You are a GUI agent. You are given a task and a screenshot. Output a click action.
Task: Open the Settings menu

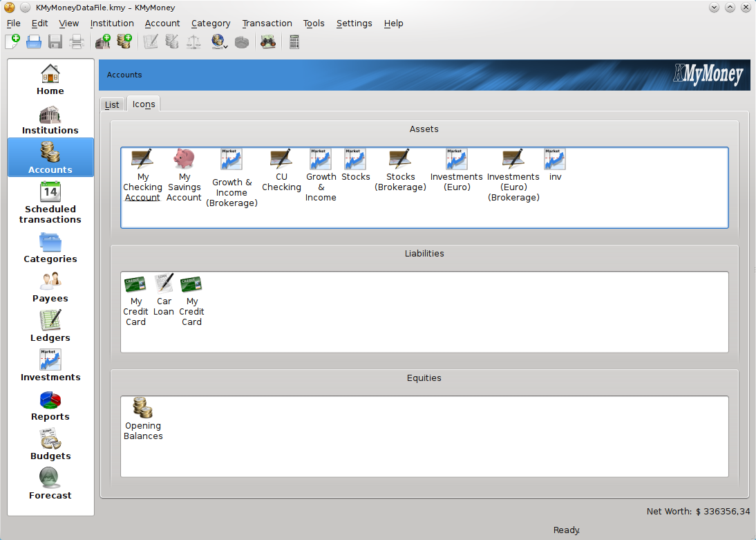[355, 24]
